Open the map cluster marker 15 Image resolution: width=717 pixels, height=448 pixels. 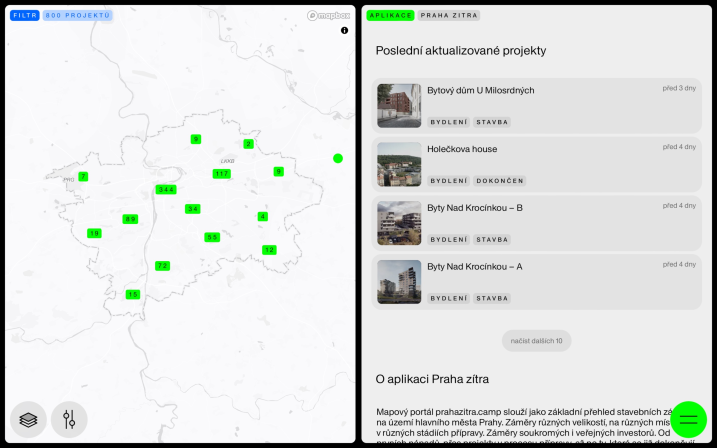pos(133,294)
